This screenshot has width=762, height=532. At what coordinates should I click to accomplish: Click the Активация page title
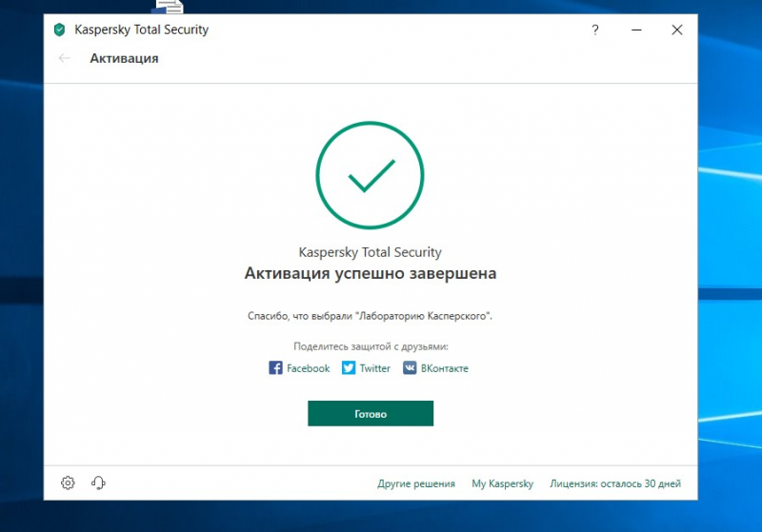click(125, 58)
